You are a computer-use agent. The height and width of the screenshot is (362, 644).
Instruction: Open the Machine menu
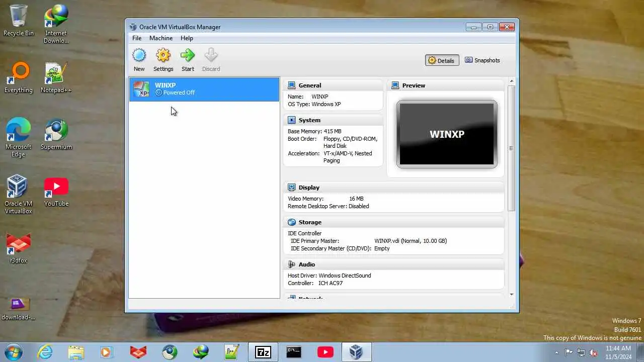[x=161, y=38]
